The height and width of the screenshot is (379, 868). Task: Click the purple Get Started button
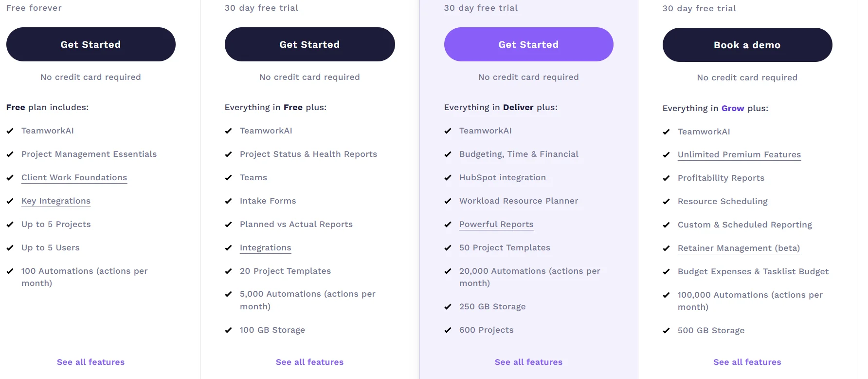click(x=528, y=44)
